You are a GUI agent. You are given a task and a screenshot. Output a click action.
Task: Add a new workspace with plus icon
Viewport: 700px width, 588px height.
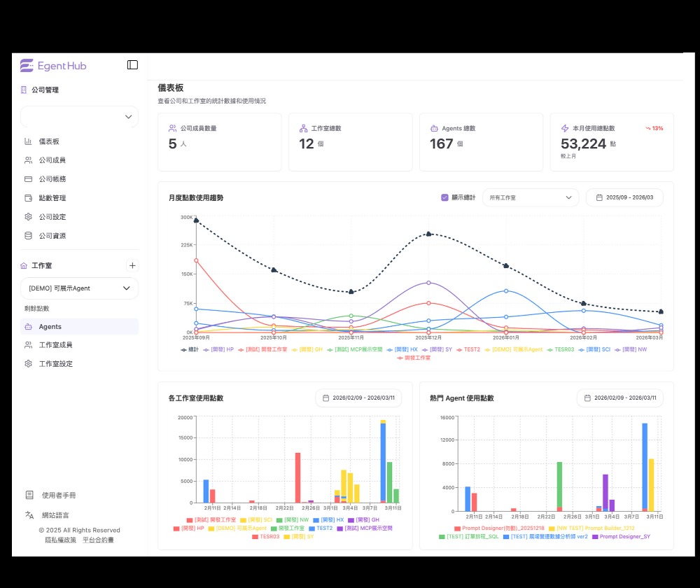pos(132,266)
